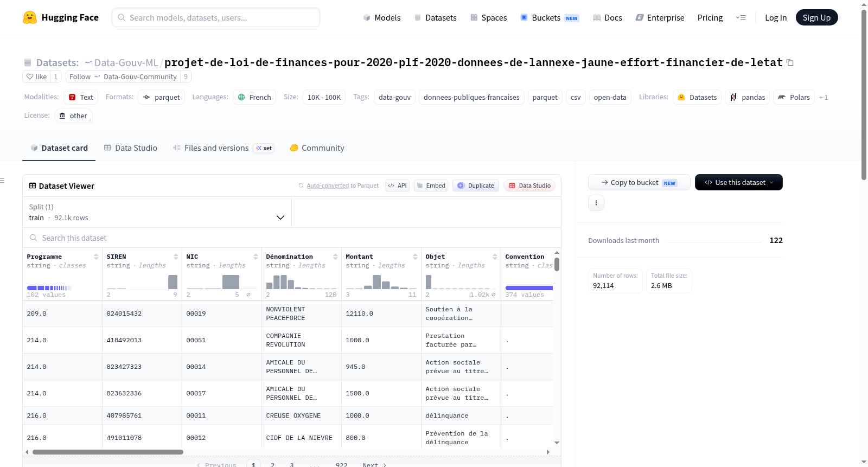Open the Docs menu item
Screen dimensions: 868x467
coord(607,17)
